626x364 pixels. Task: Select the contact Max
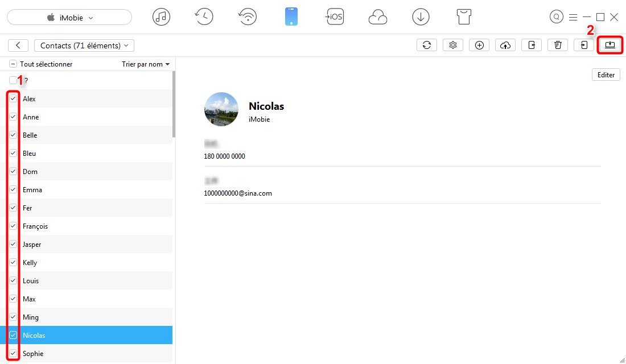tap(87, 299)
